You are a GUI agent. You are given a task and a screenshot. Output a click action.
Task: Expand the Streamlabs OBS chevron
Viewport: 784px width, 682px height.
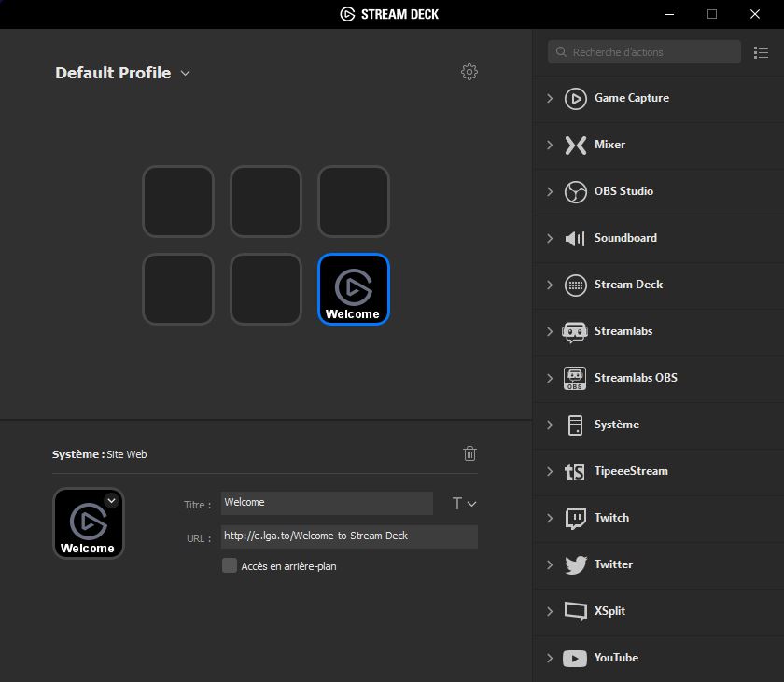click(550, 378)
